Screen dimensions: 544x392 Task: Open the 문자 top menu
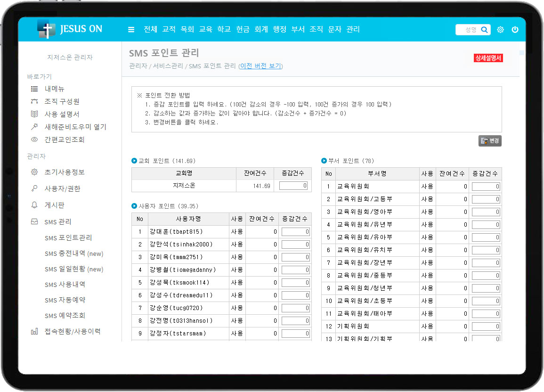[334, 29]
